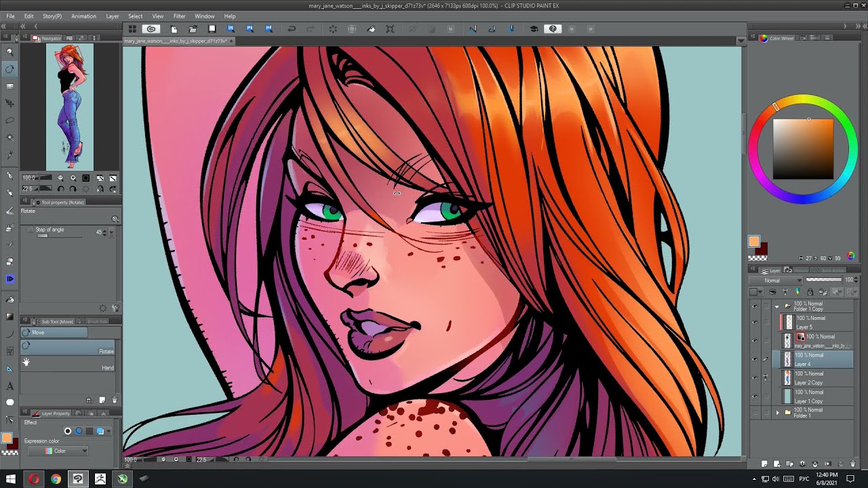Click the layer opacity slider
The height and width of the screenshot is (488, 868).
(824, 279)
